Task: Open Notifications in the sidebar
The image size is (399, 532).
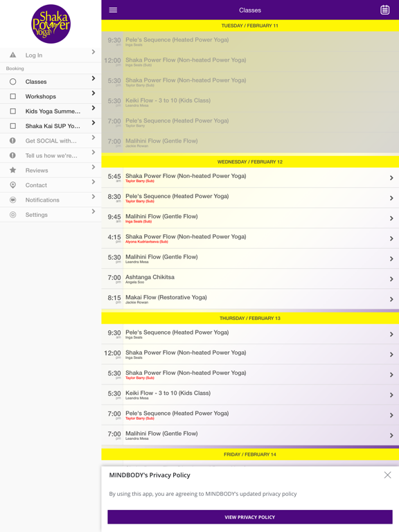Action: [51, 199]
